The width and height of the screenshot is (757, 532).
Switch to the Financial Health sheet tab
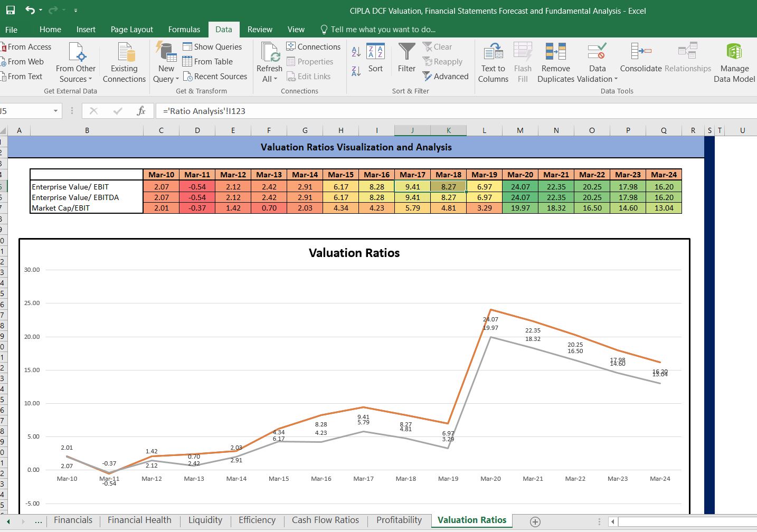(x=139, y=520)
